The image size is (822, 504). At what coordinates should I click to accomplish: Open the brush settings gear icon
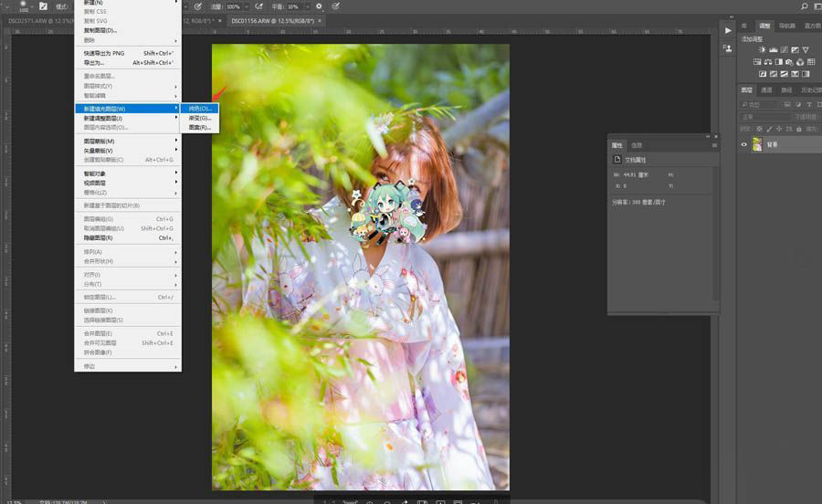tap(319, 6)
